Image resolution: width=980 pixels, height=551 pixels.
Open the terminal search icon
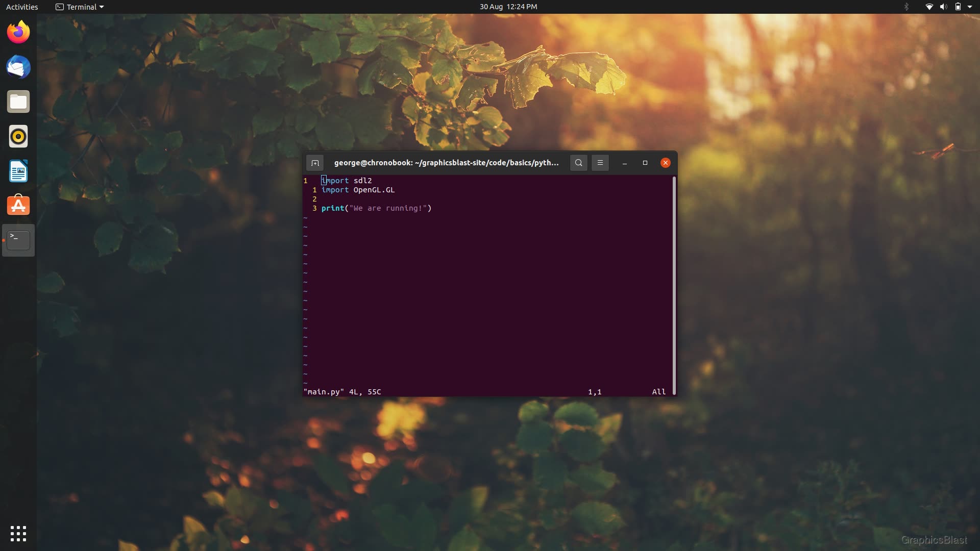coord(578,163)
